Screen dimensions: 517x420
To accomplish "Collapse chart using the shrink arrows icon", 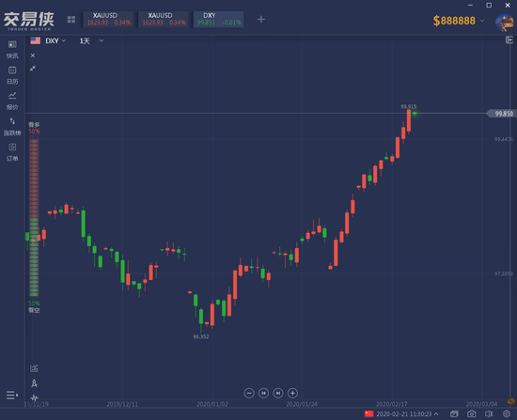I will click(x=33, y=69).
